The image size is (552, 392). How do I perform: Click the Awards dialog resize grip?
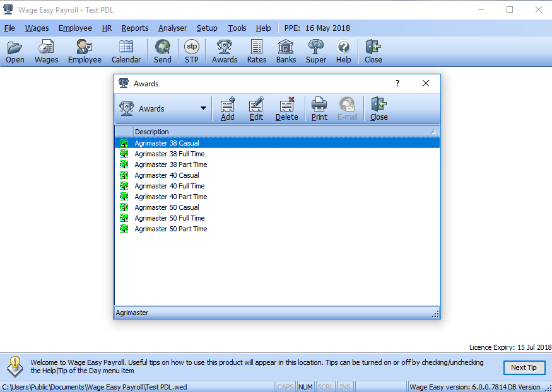[435, 314]
